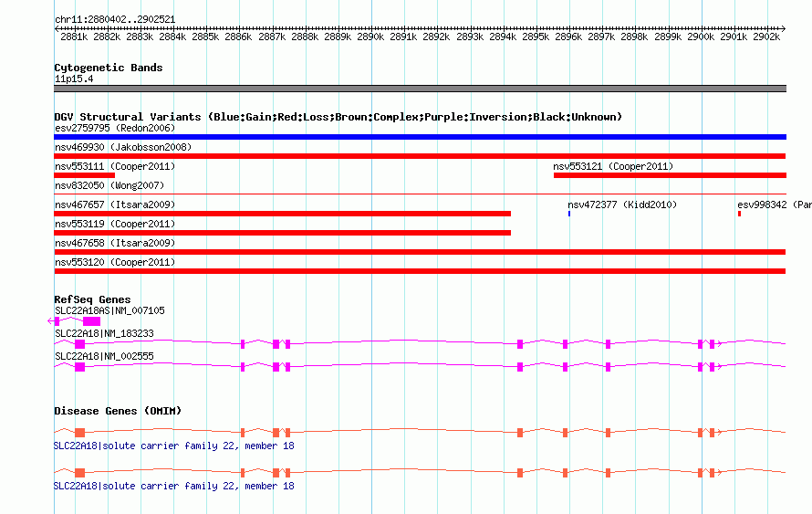The height and width of the screenshot is (514, 812).
Task: Open nsv467658 (Itsara2009) variant label
Action: [115, 243]
